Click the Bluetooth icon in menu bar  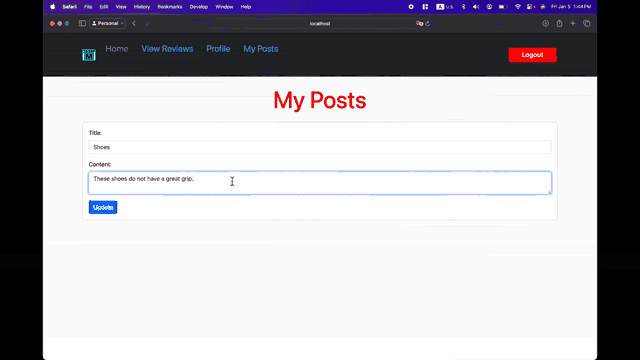pyautogui.click(x=463, y=7)
